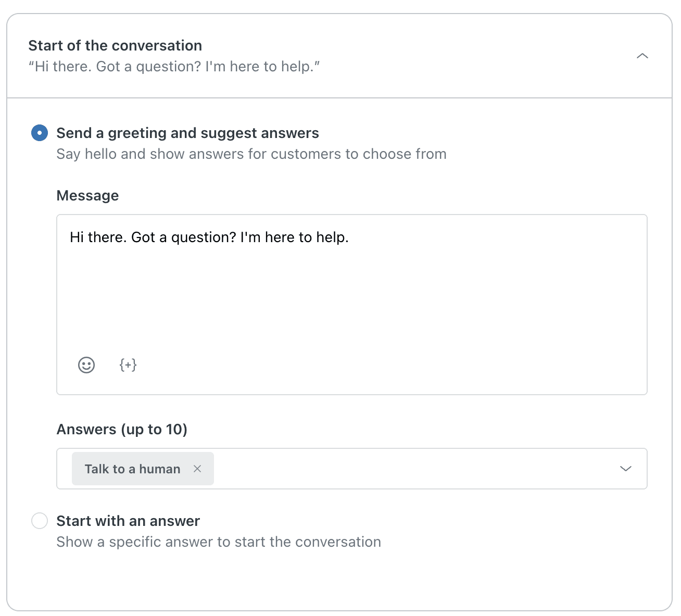Click the smiley face icon below the greeting text
Image resolution: width=681 pixels, height=616 pixels.
[86, 364]
